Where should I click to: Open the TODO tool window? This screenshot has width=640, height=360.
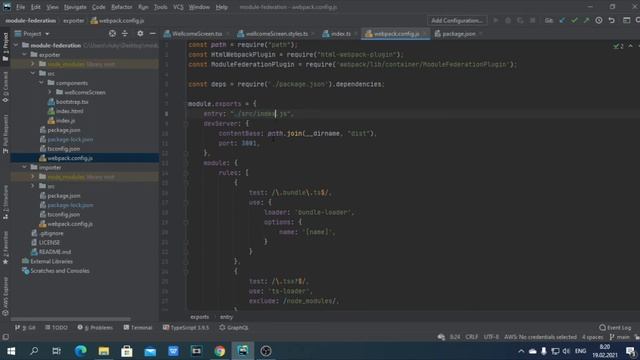[x=56, y=327]
